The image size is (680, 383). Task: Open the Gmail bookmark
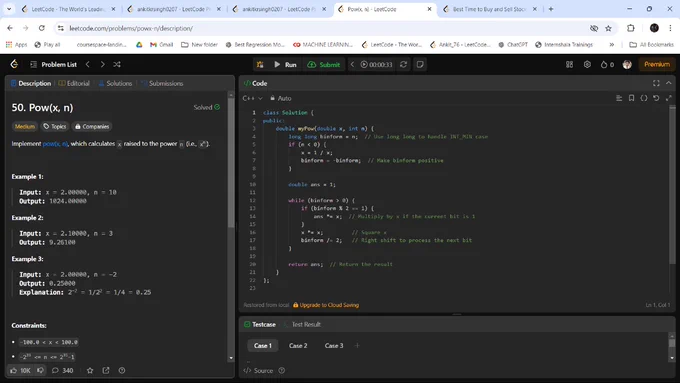tap(161, 45)
